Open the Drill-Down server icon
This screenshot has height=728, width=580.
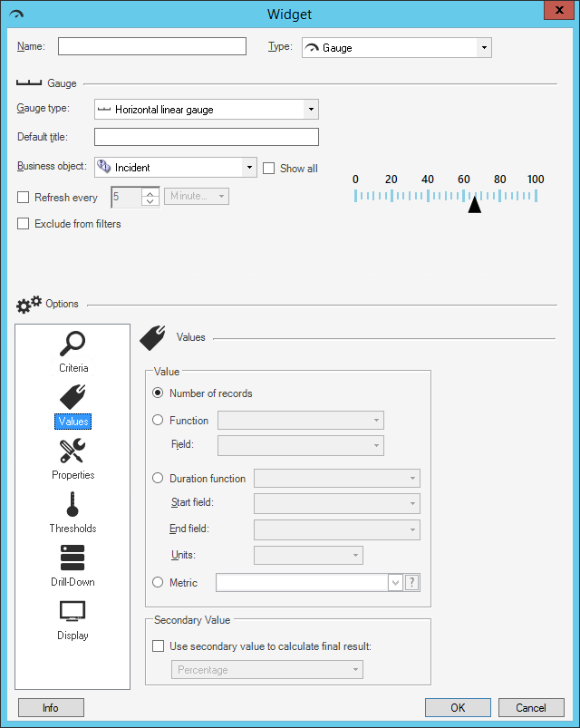(72, 558)
